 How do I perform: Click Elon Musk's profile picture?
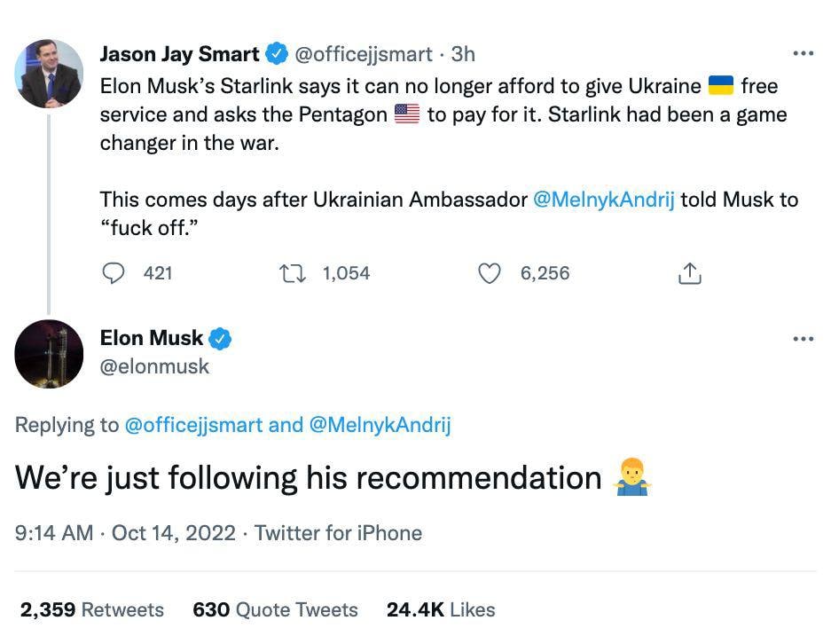pos(50,353)
